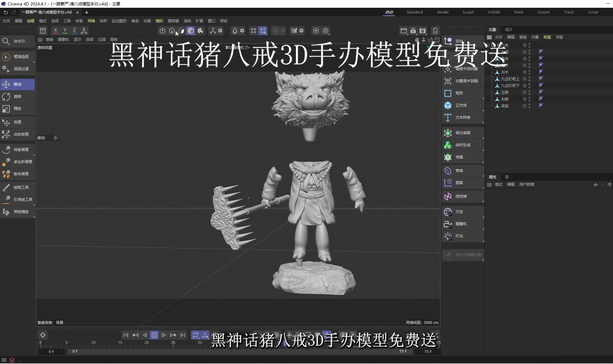Screen dimensions: 613x364
Task: Open the 创建 (Create) menu
Action: pyautogui.click(x=31, y=21)
